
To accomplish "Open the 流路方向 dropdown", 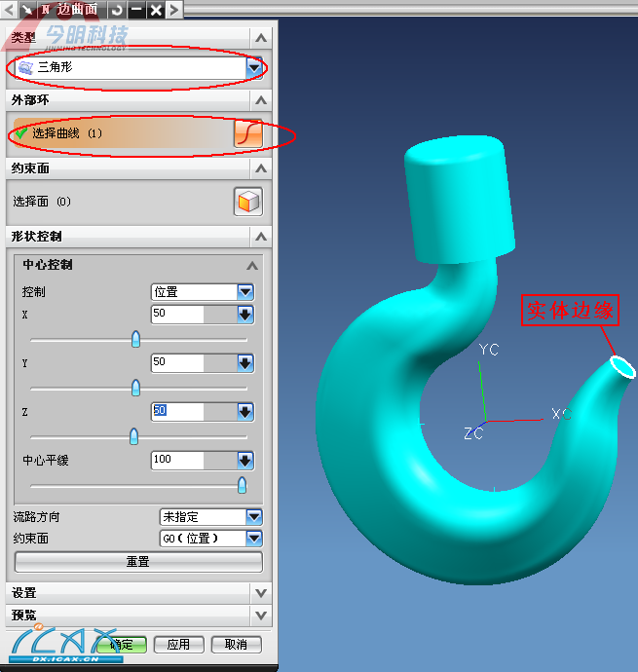I will pyautogui.click(x=254, y=517).
